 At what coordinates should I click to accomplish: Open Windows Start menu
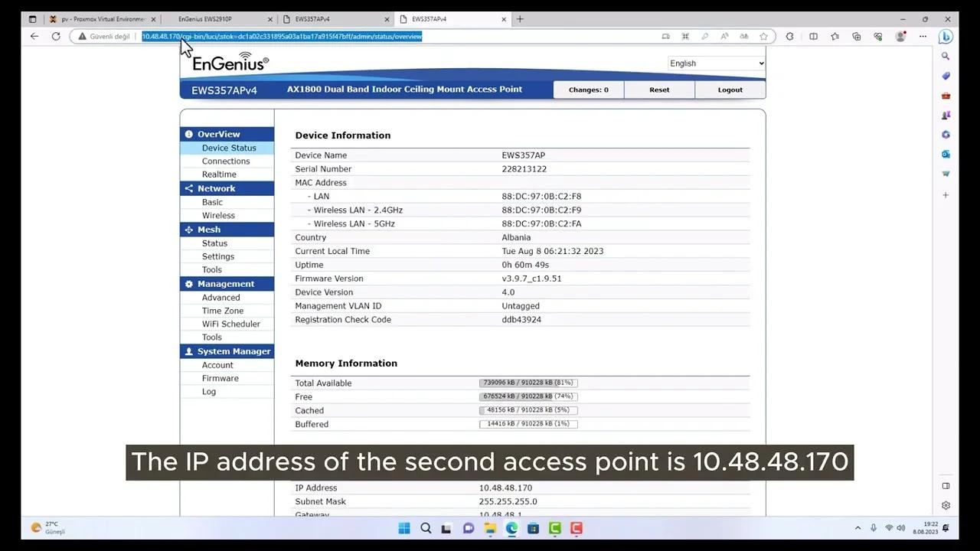(404, 528)
